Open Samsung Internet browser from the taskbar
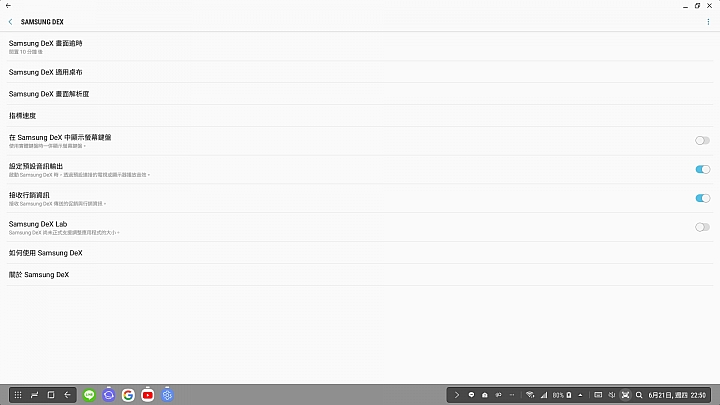The height and width of the screenshot is (405, 720). [x=109, y=395]
